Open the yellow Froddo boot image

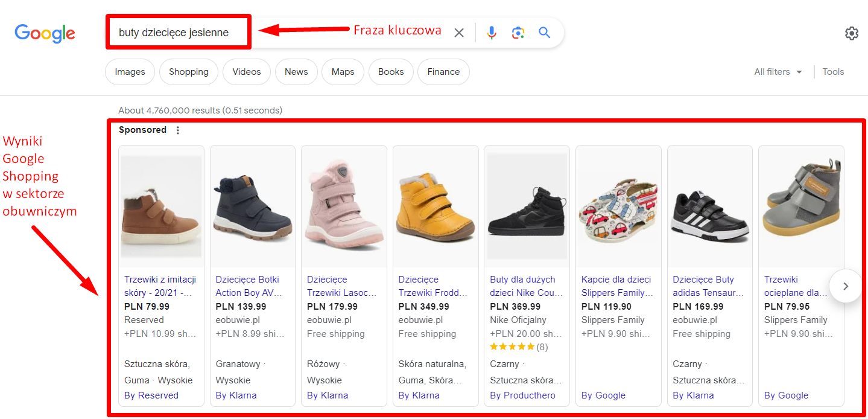(436, 206)
